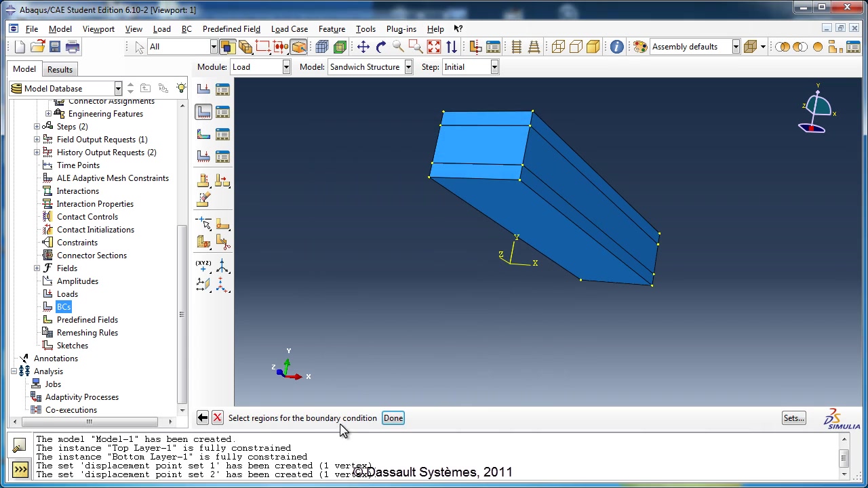Open the Viewport menu
This screenshot has height=488, width=868.
(98, 29)
